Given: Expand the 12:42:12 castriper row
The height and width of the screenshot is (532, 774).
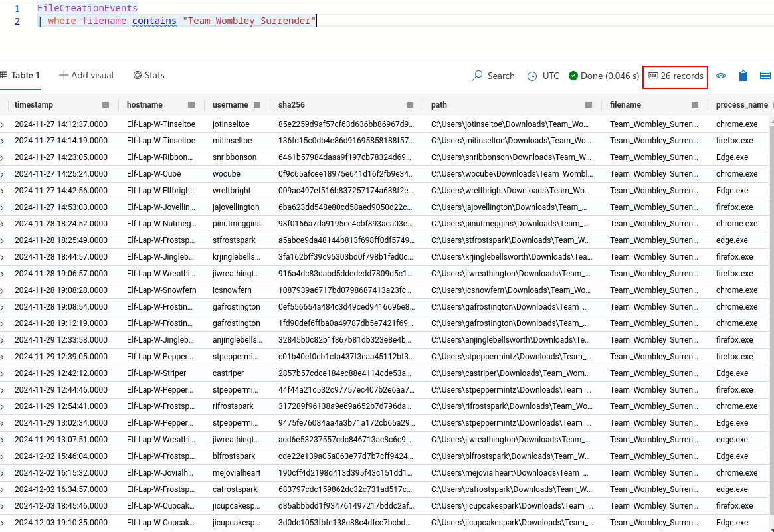Looking at the screenshot, I should [x=3, y=373].
